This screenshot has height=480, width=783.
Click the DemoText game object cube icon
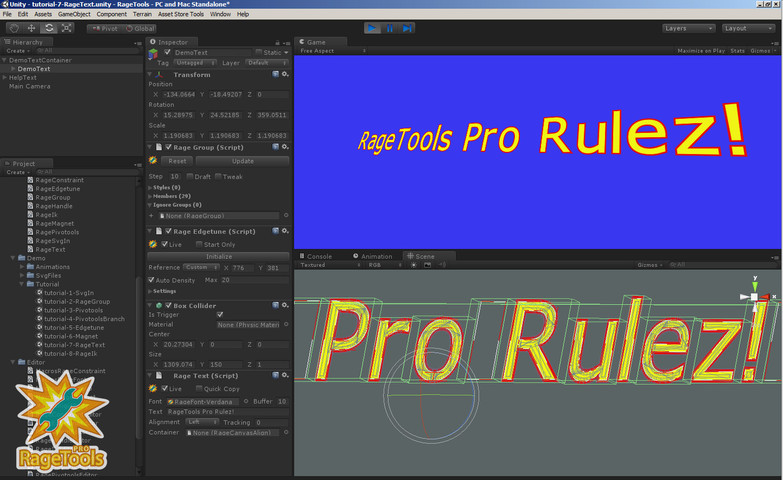[x=153, y=54]
